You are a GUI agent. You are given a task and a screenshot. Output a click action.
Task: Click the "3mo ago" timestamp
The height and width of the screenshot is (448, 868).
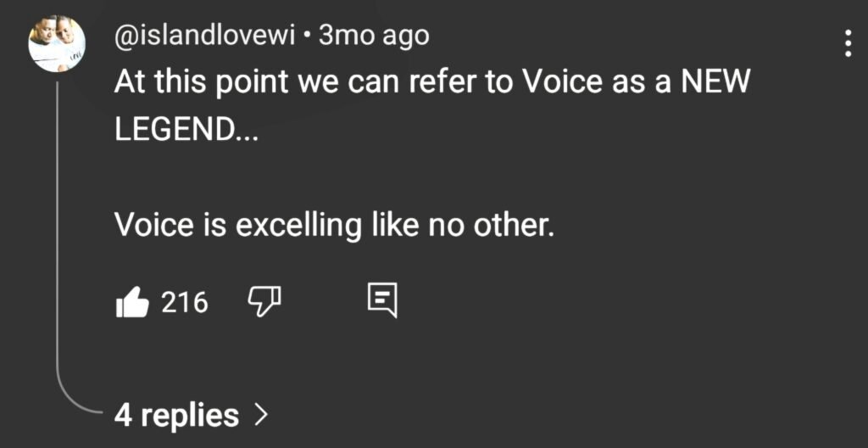click(x=373, y=35)
